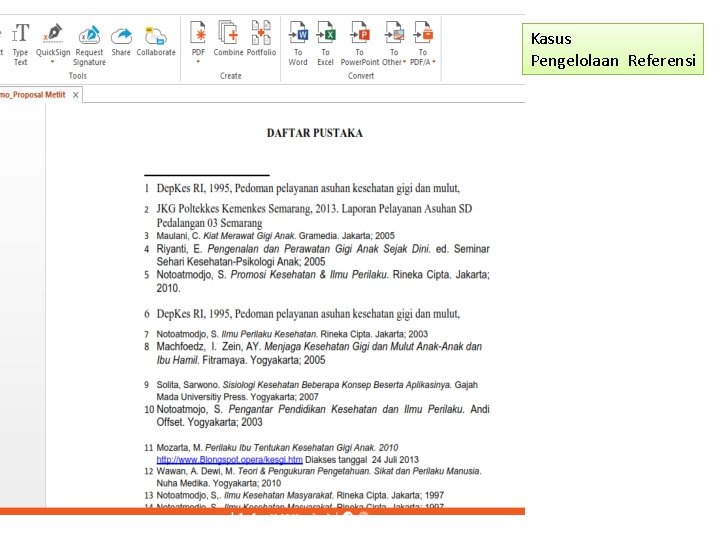The image size is (720, 540).
Task: Close the Proposal Metlit document tab
Action: (x=75, y=95)
